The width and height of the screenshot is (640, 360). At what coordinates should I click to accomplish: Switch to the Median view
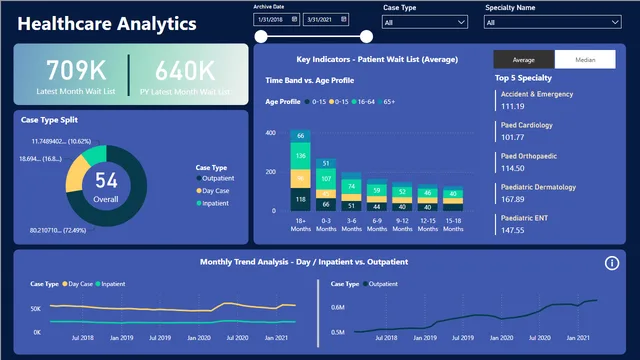click(x=585, y=60)
